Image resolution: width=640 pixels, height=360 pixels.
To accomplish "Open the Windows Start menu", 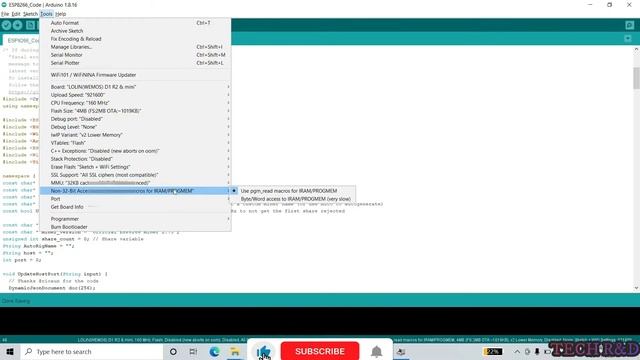I will click(10, 351).
